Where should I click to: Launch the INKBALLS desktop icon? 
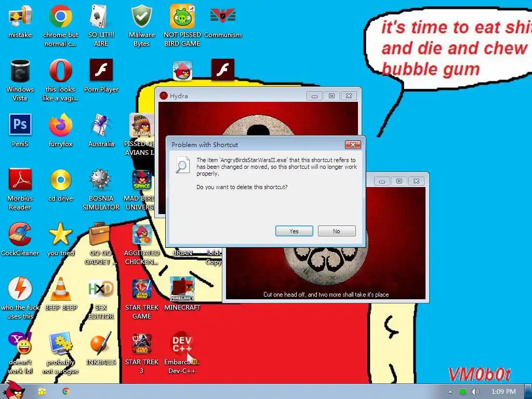(101, 349)
